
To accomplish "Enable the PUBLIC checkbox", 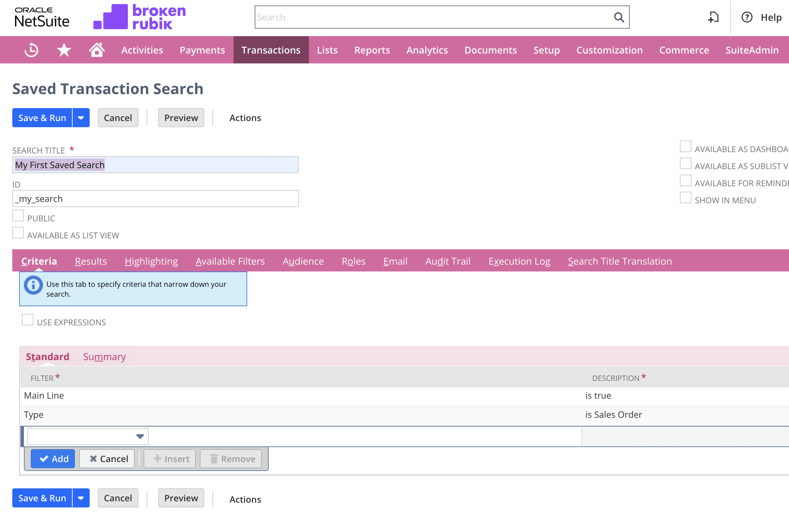I will [x=18, y=216].
